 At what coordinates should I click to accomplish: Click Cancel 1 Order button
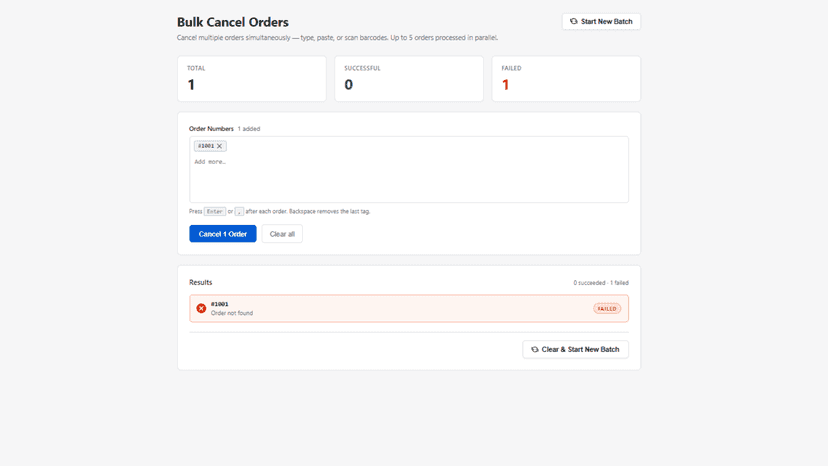[x=223, y=234]
